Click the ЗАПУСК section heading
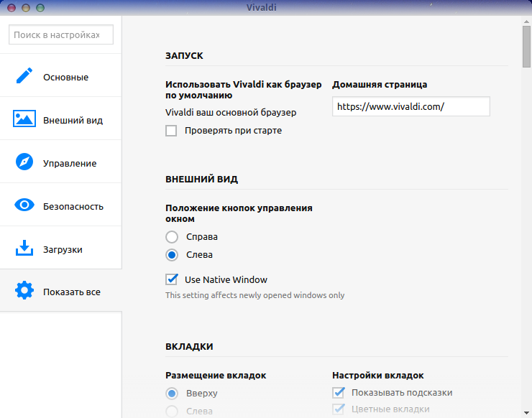Viewport: 532px width, 418px height. pyautogui.click(x=184, y=55)
